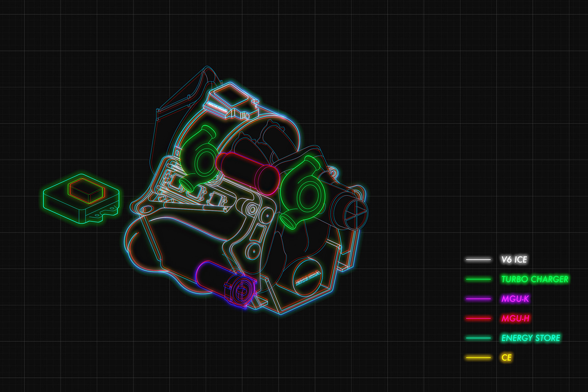This screenshot has height=392, width=588.
Task: Select the TURBO CHARGER legend label
Action: point(535,279)
